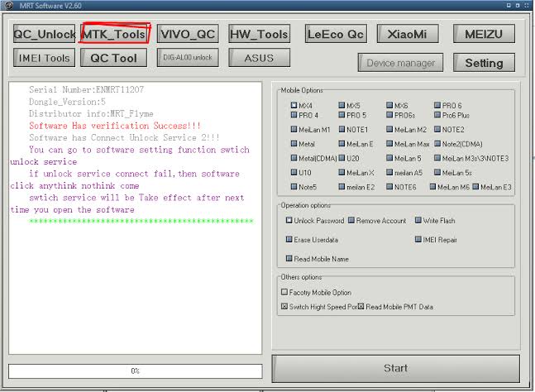This screenshot has width=535, height=392.
Task: Select the Metal mobile option
Action: click(x=294, y=144)
